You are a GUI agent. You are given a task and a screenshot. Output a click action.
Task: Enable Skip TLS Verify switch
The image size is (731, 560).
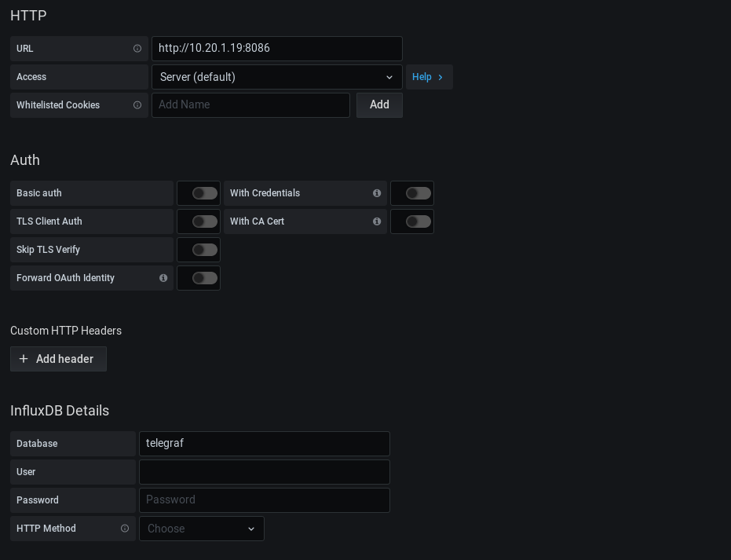click(x=204, y=250)
